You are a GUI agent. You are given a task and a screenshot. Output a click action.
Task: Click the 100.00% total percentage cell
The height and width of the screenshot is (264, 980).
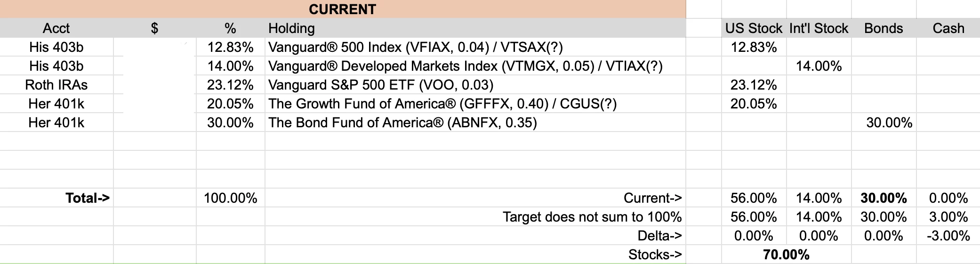click(231, 198)
